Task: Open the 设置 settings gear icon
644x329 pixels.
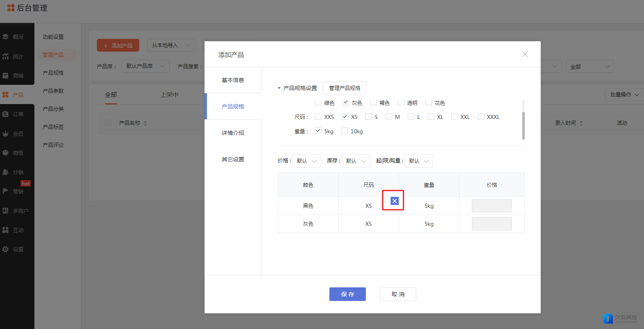Action: tap(6, 249)
